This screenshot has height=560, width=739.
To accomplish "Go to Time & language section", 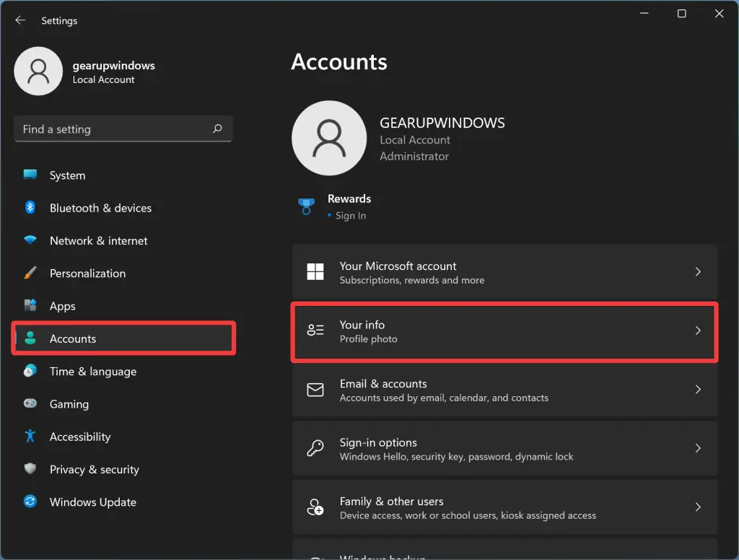I will (x=92, y=372).
